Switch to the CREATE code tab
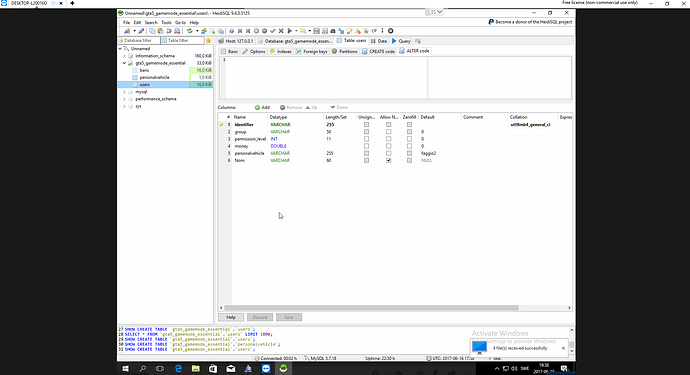Image resolution: width=690 pixels, height=375 pixels. click(x=378, y=51)
